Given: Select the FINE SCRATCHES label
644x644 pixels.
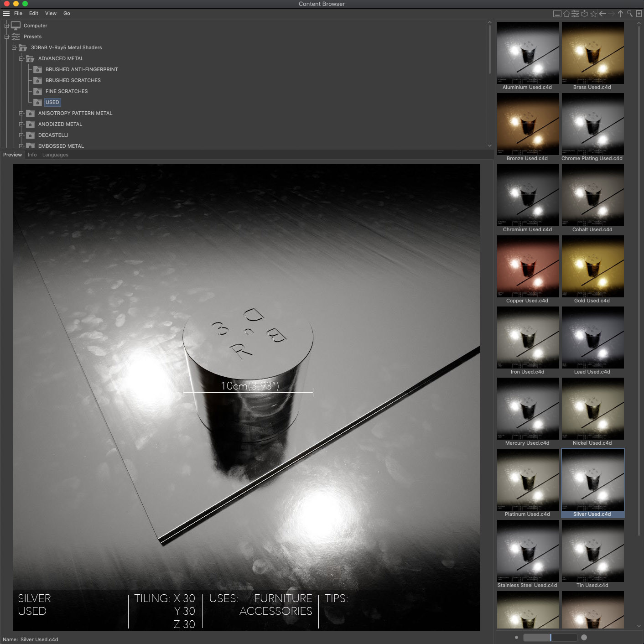Looking at the screenshot, I should point(67,91).
